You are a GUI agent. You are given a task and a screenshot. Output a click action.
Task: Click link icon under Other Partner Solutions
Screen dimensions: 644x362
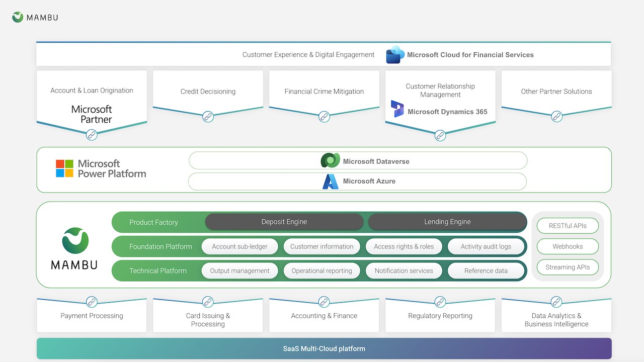coord(556,117)
